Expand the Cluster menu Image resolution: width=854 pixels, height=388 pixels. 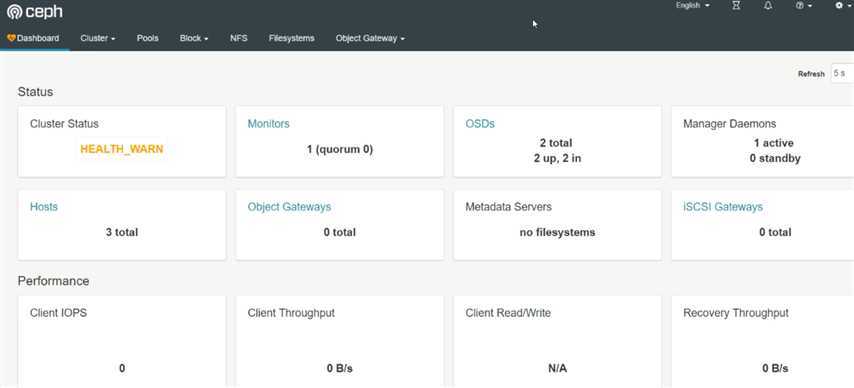point(97,39)
